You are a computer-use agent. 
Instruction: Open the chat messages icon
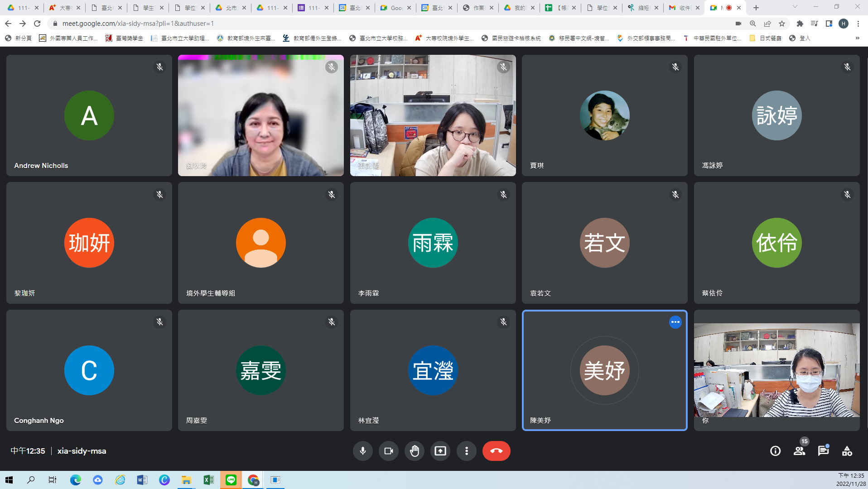point(823,451)
